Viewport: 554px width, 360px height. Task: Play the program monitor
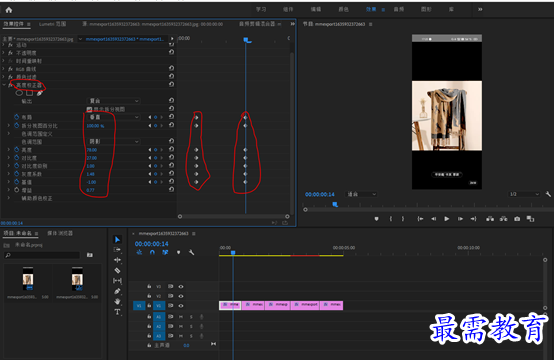pos(447,219)
